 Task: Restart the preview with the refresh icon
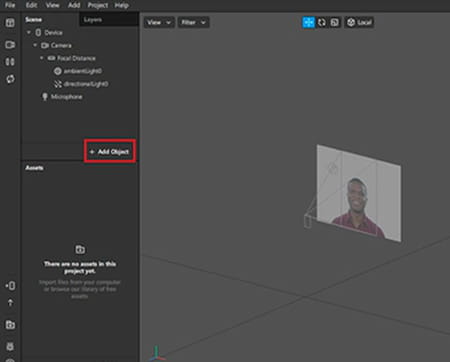(x=10, y=79)
